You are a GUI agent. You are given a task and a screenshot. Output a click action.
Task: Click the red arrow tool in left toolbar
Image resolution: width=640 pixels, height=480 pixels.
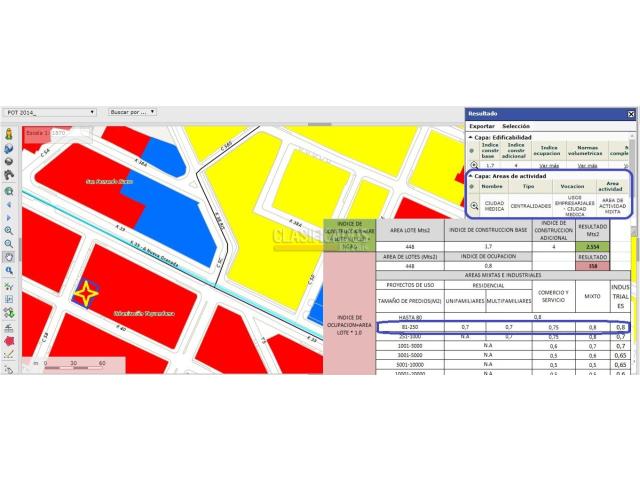8,340
